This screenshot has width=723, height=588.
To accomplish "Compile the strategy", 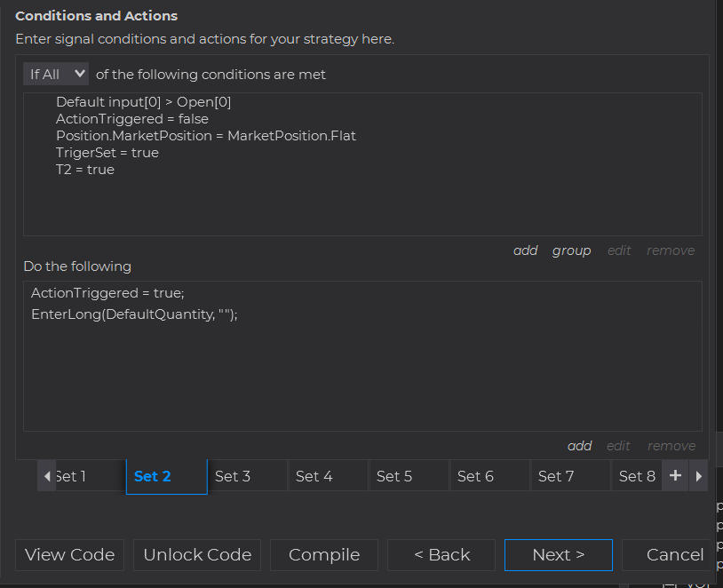I will pos(324,555).
